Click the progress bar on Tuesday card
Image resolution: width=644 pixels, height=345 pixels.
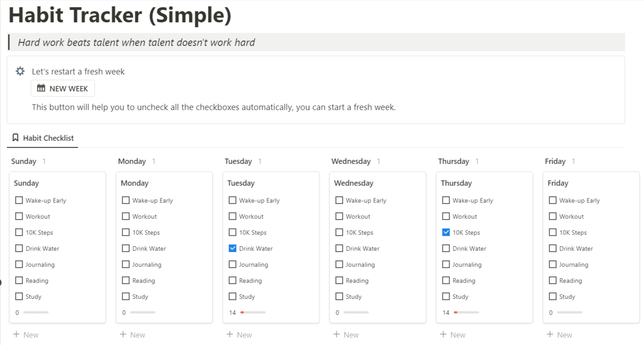[x=253, y=313]
